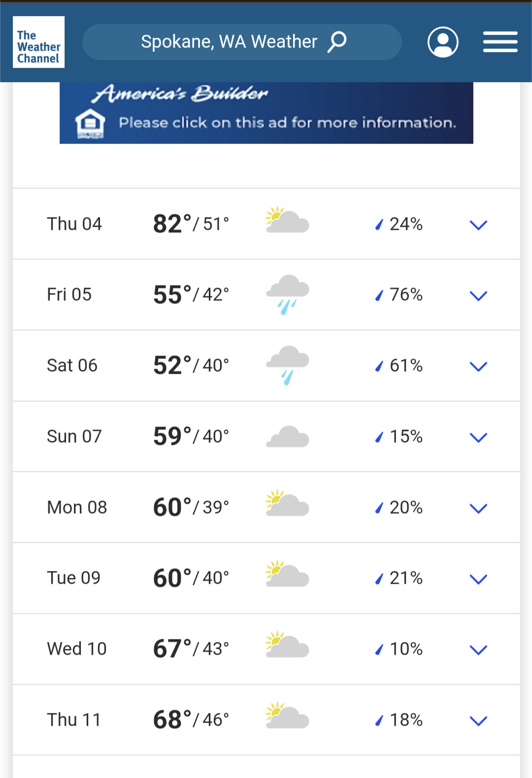Click the Thu 04 partly cloudy icon

tap(288, 220)
